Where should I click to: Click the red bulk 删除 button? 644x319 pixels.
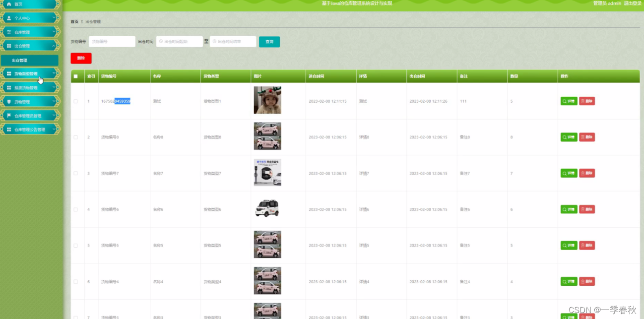pos(81,58)
